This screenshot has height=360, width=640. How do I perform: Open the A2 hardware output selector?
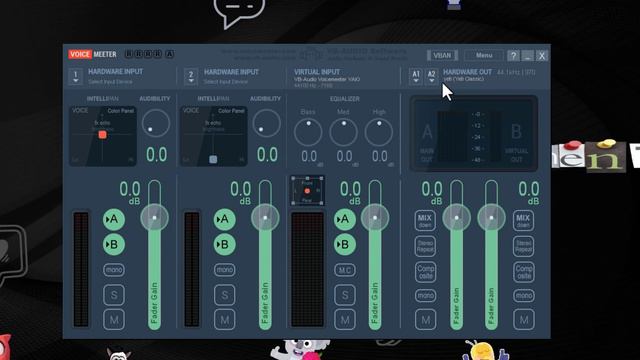431,76
